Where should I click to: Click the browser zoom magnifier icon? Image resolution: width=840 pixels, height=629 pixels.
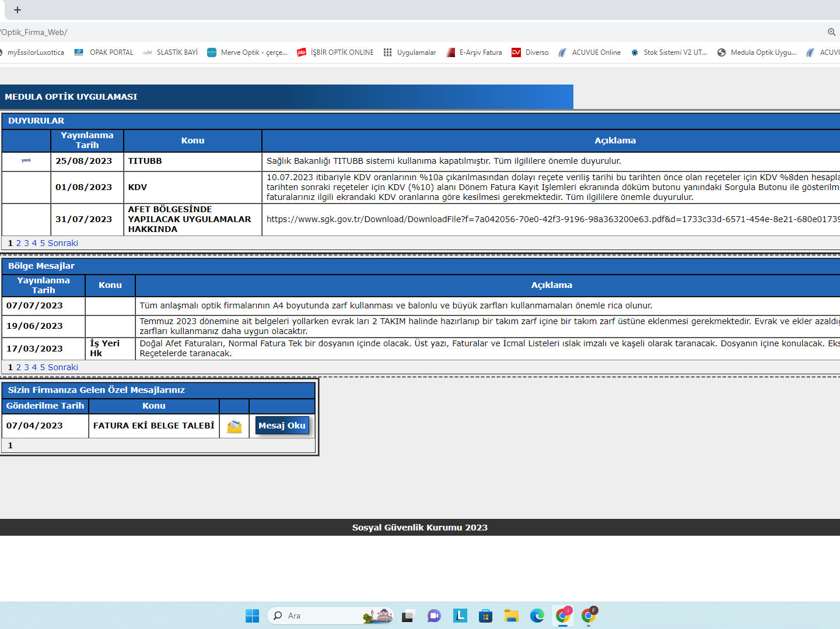click(x=831, y=32)
